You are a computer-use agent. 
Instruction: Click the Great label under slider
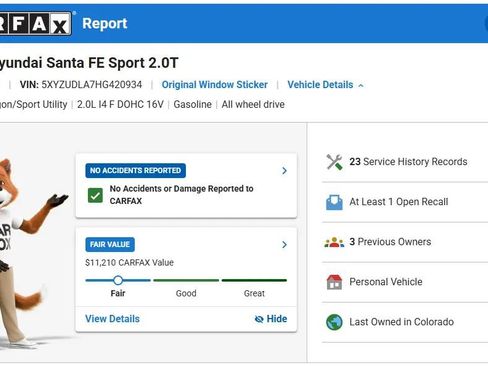click(254, 293)
